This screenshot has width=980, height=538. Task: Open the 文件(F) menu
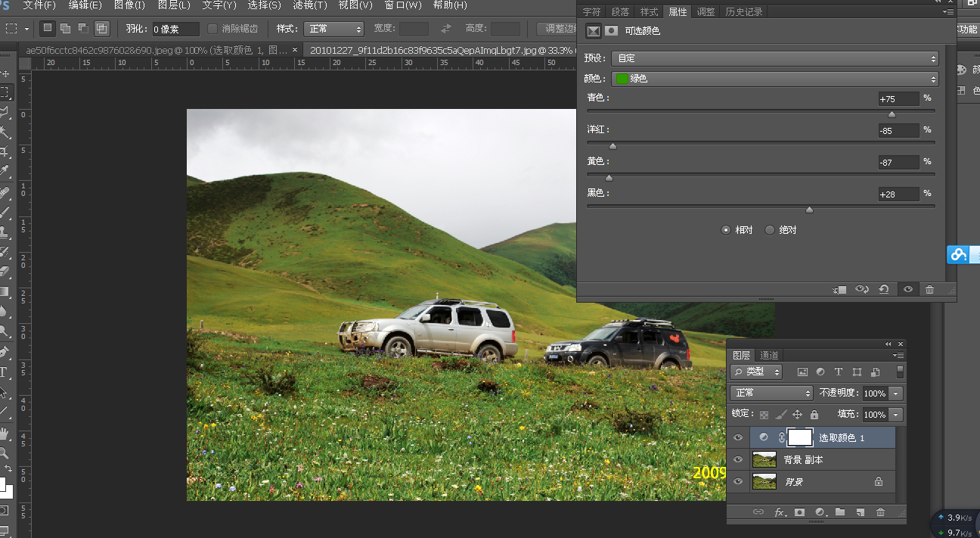pos(39,5)
